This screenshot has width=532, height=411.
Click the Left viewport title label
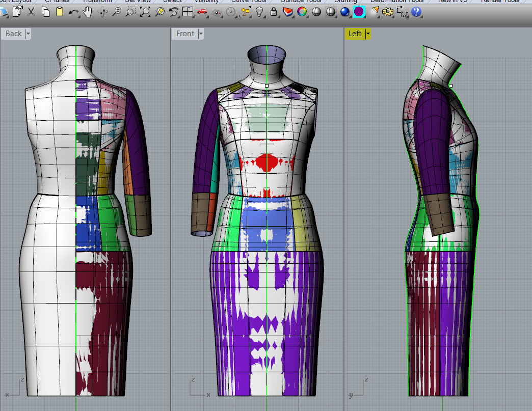tap(355, 34)
